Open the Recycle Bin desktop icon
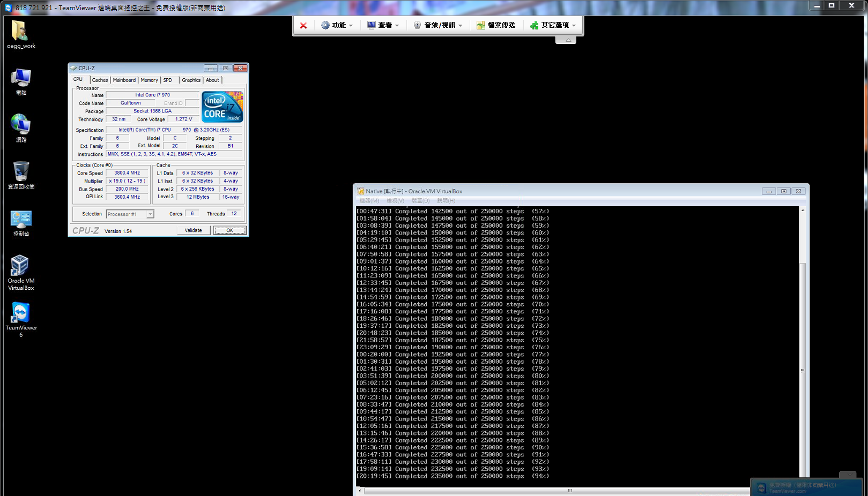Screen dimensions: 868x496 pos(21,176)
